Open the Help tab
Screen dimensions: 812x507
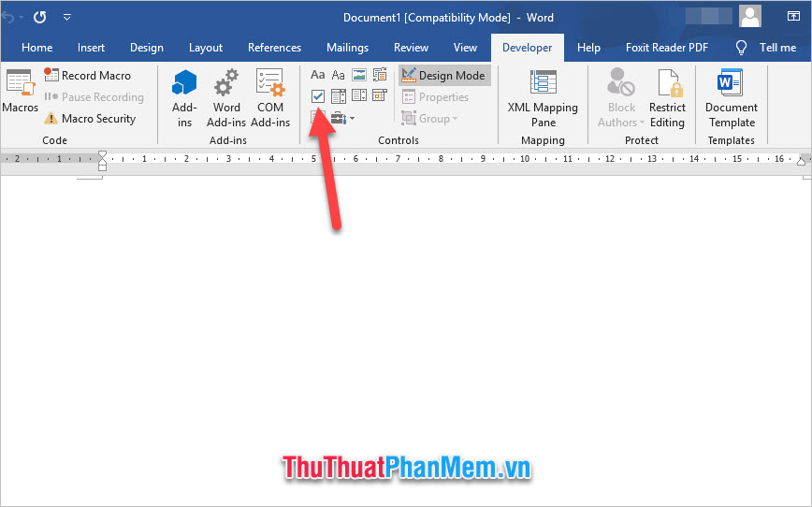click(x=588, y=48)
